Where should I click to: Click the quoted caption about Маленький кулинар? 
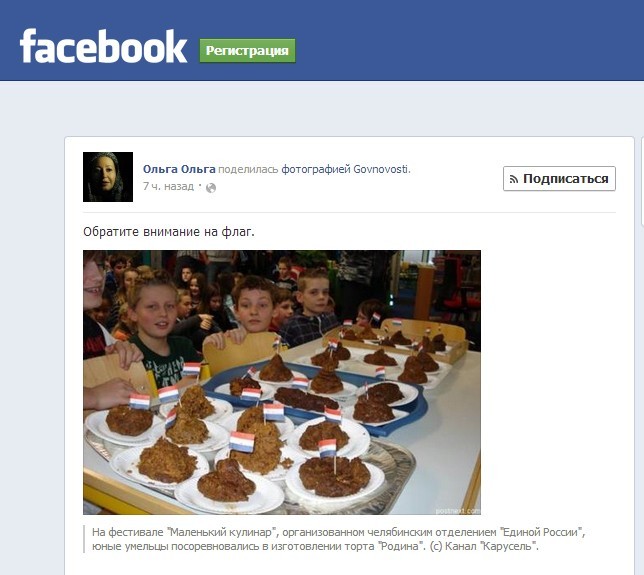click(338, 539)
